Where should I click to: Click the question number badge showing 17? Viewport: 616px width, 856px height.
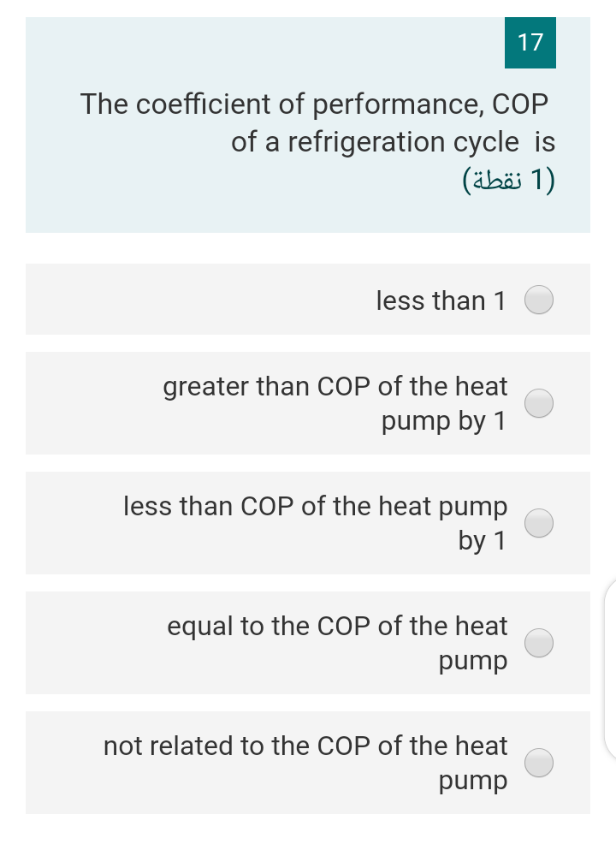pos(530,42)
